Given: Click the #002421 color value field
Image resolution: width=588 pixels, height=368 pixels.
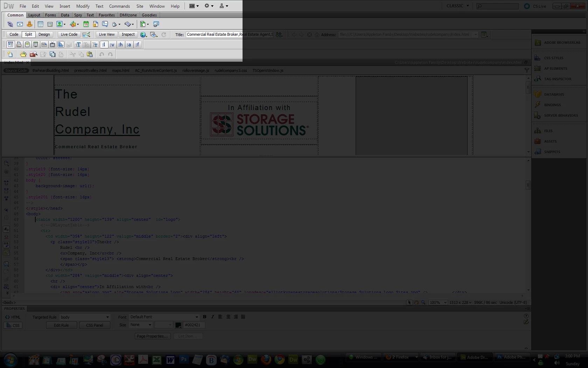Looking at the screenshot, I should (x=194, y=325).
